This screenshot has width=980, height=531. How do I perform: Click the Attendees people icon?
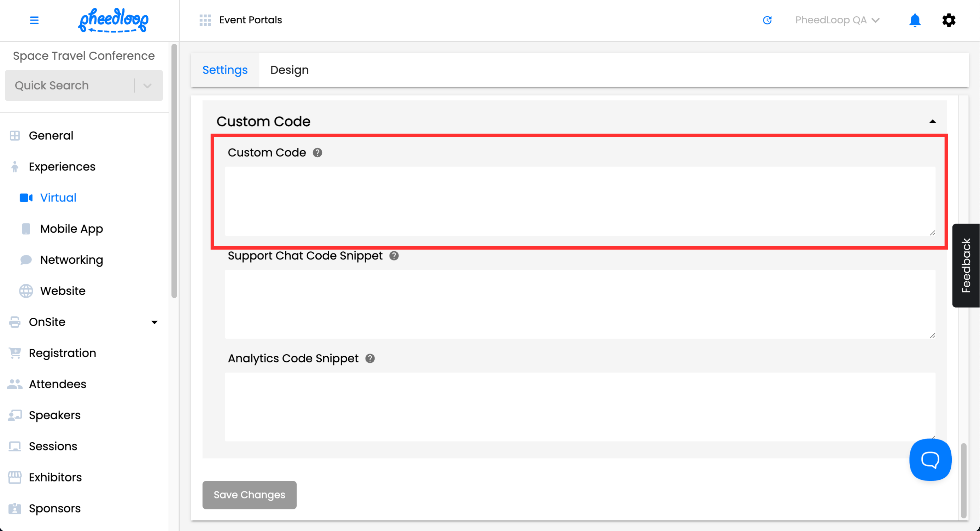[x=15, y=384]
